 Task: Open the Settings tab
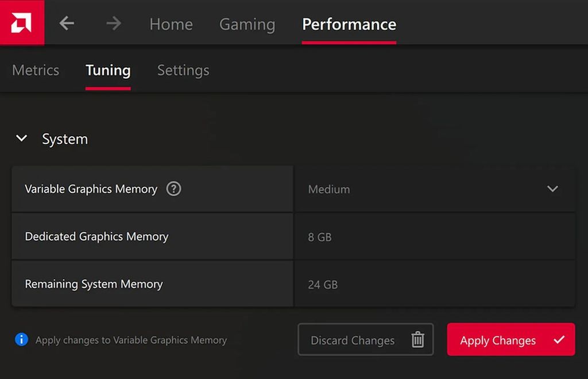183,70
